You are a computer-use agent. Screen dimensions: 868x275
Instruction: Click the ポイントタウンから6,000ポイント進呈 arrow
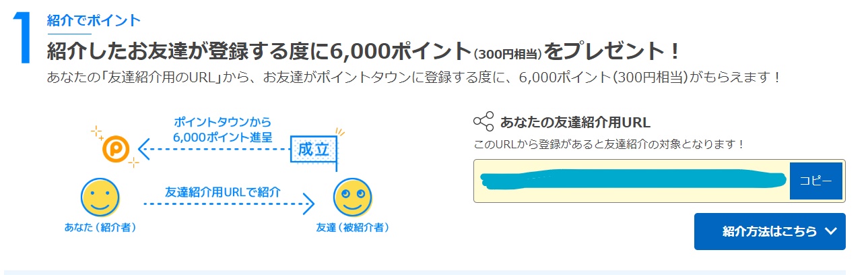[213, 148]
